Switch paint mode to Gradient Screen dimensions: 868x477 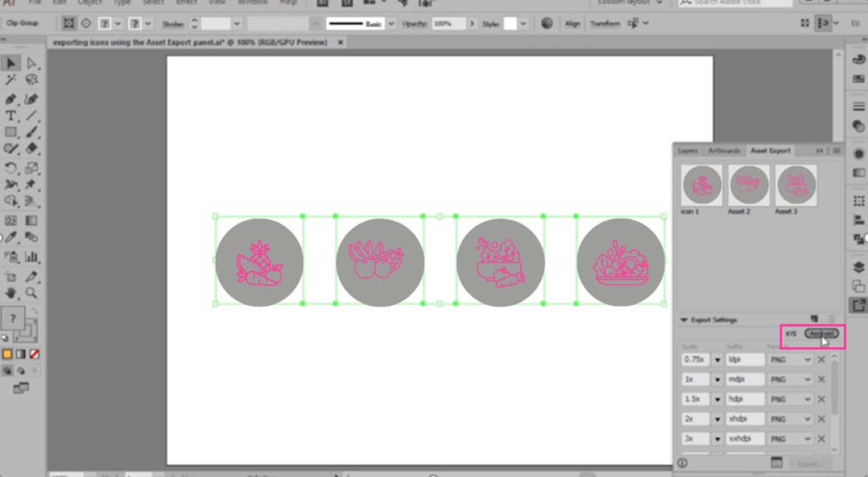point(20,354)
